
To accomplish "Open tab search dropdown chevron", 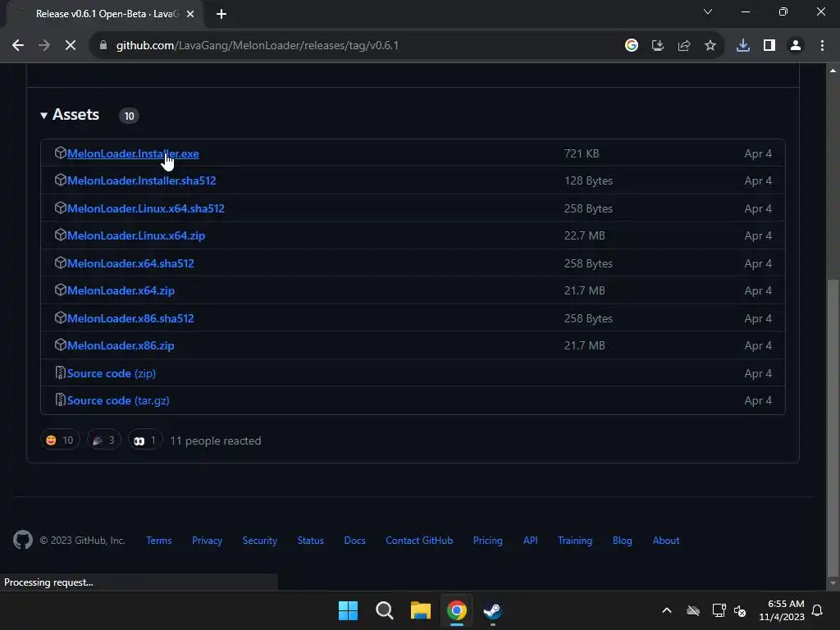I will (708, 11).
